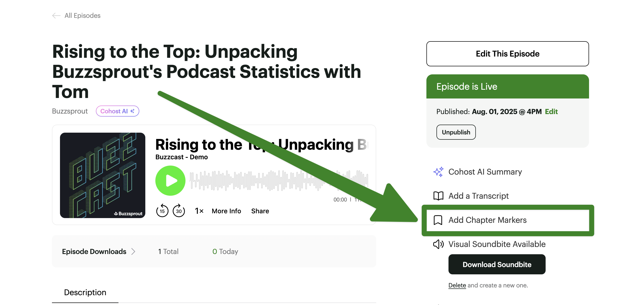The width and height of the screenshot is (644, 305).
Task: Play the episode with the green play button
Action: (170, 181)
